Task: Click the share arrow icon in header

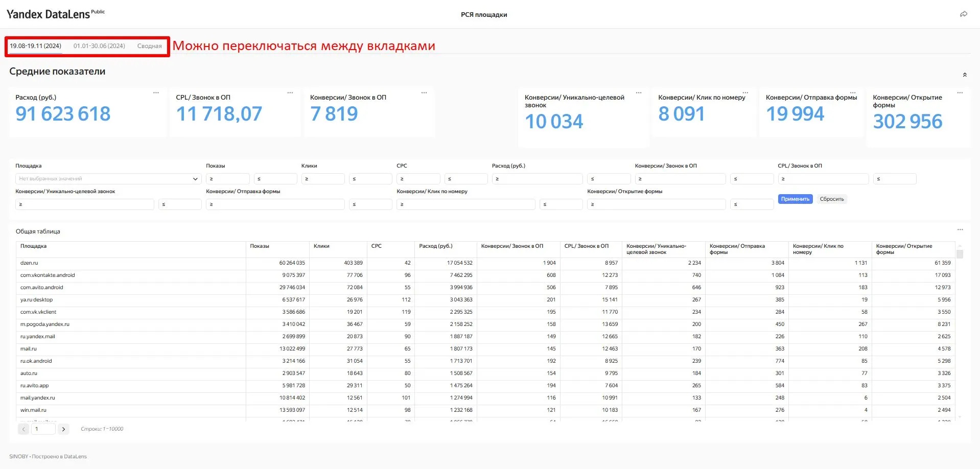Action: click(x=963, y=14)
